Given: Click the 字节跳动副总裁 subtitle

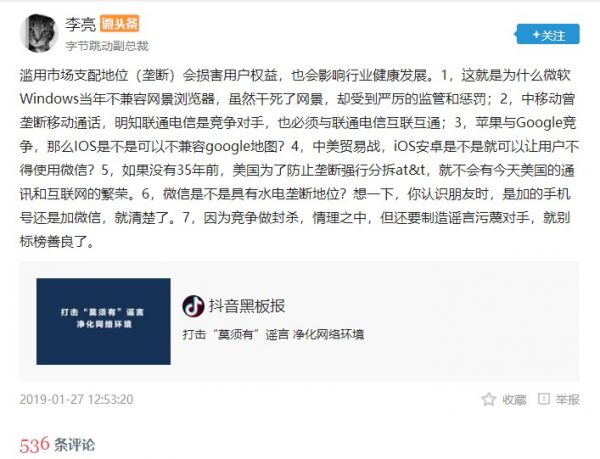Looking at the screenshot, I should click(x=107, y=46).
